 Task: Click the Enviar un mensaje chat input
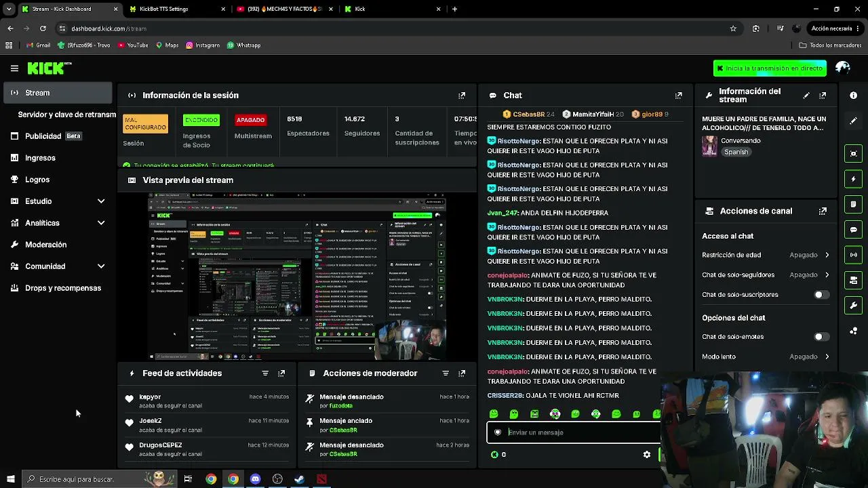pyautogui.click(x=574, y=432)
